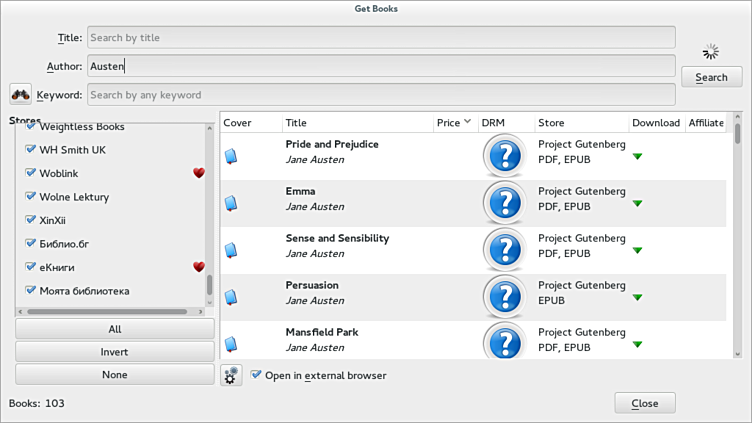Open the gear configuration icon
Image resolution: width=752 pixels, height=423 pixels.
231,376
